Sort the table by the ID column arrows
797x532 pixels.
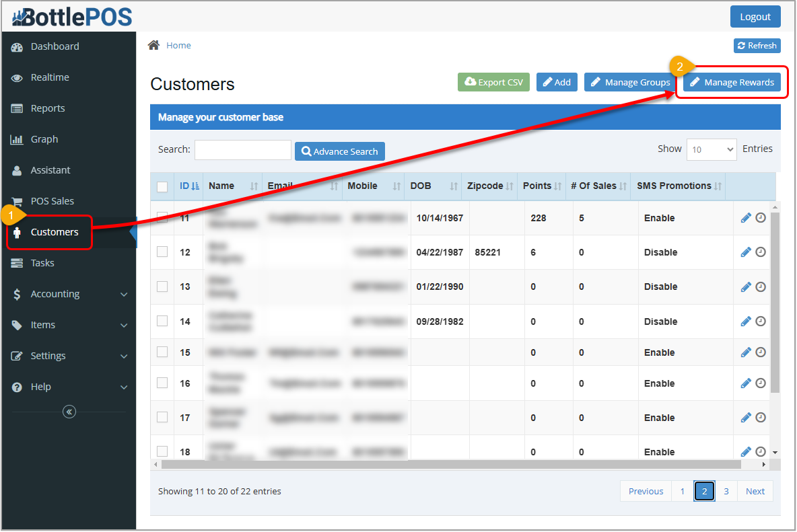point(195,186)
